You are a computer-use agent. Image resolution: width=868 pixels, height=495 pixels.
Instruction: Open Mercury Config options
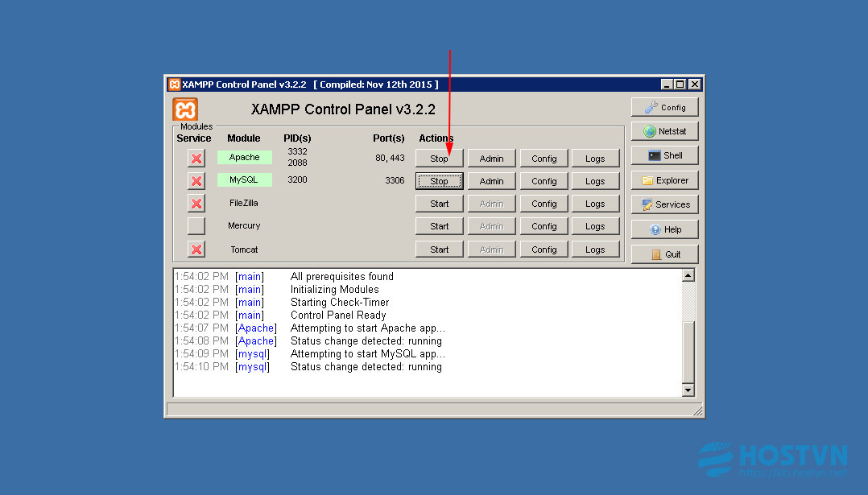544,227
